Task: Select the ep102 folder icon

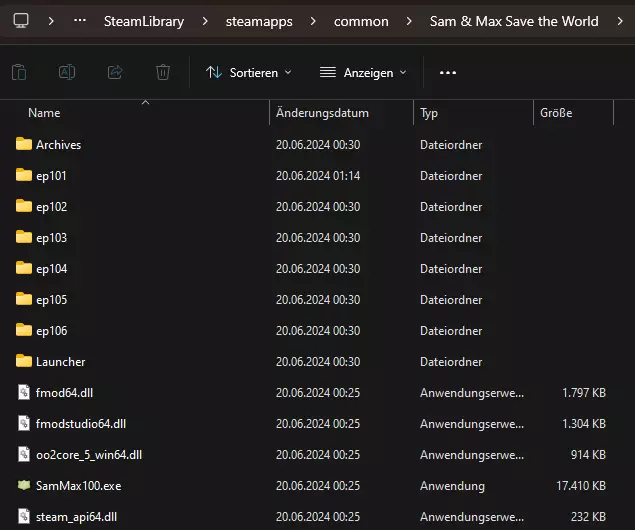Action: pyautogui.click(x=24, y=206)
